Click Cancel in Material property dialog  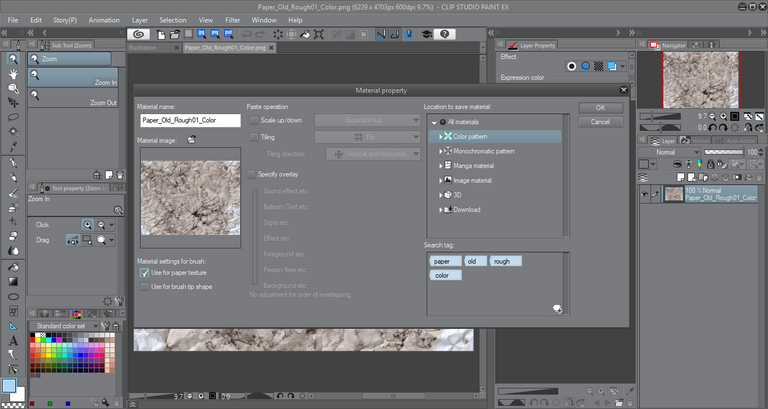[x=600, y=122]
